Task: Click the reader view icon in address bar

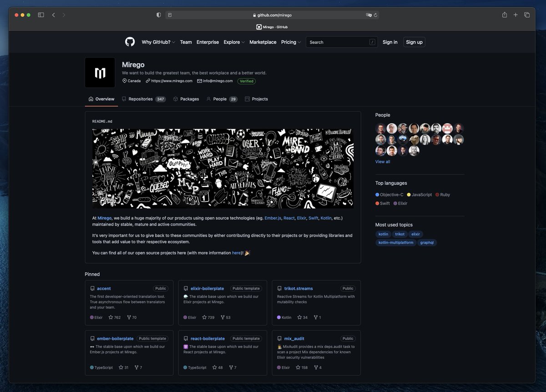Action: pos(170,15)
